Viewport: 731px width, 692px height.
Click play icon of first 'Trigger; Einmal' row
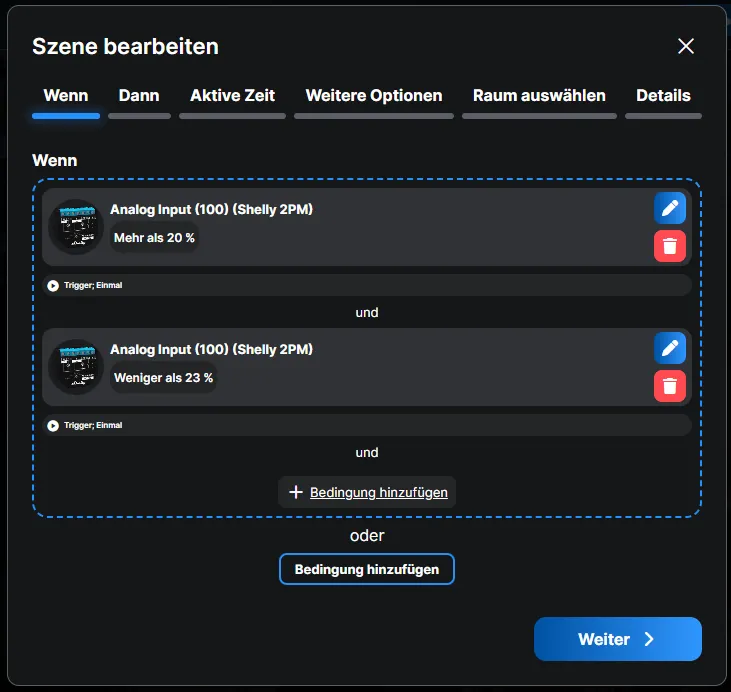[53, 285]
